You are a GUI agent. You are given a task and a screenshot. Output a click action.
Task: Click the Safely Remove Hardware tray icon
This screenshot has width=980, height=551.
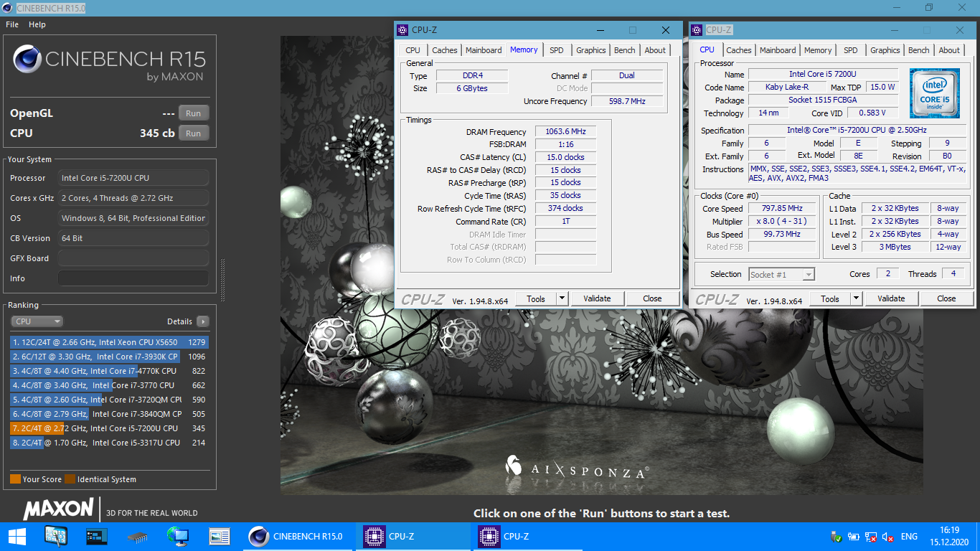pyautogui.click(x=836, y=537)
